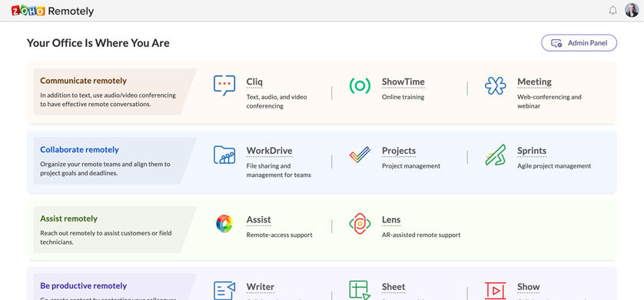
Task: Open the Meeting app icon
Action: point(496,85)
